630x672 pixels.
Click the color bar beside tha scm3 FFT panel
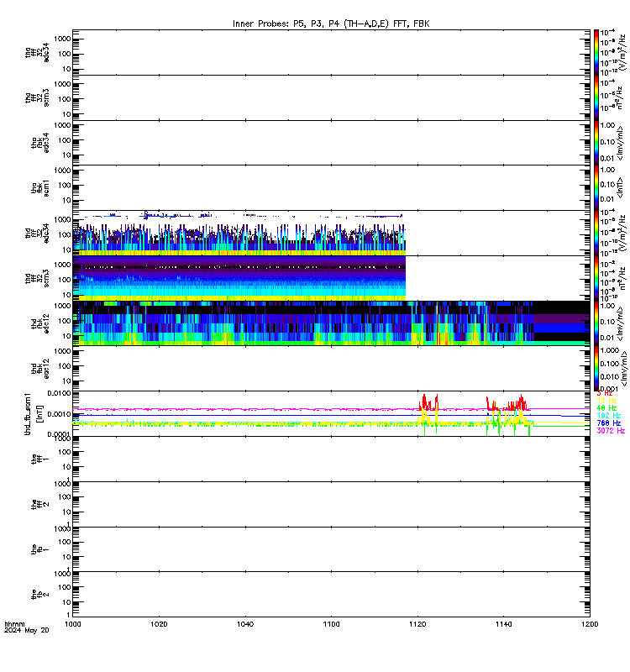point(596,97)
